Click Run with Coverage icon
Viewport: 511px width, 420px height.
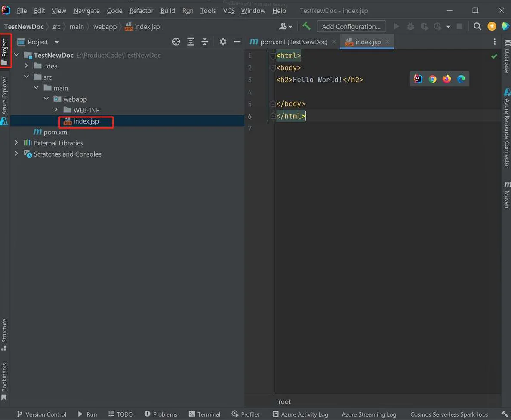tap(424, 26)
